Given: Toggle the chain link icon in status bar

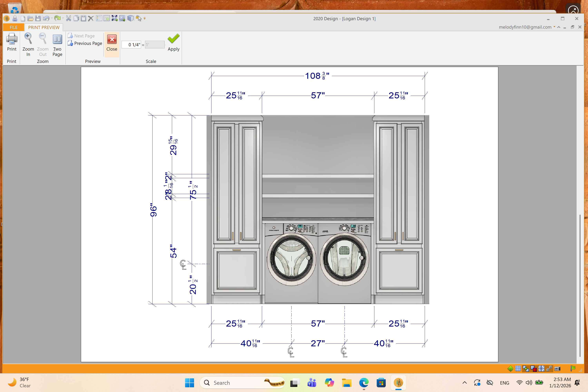Looking at the screenshot, I should [549, 368].
